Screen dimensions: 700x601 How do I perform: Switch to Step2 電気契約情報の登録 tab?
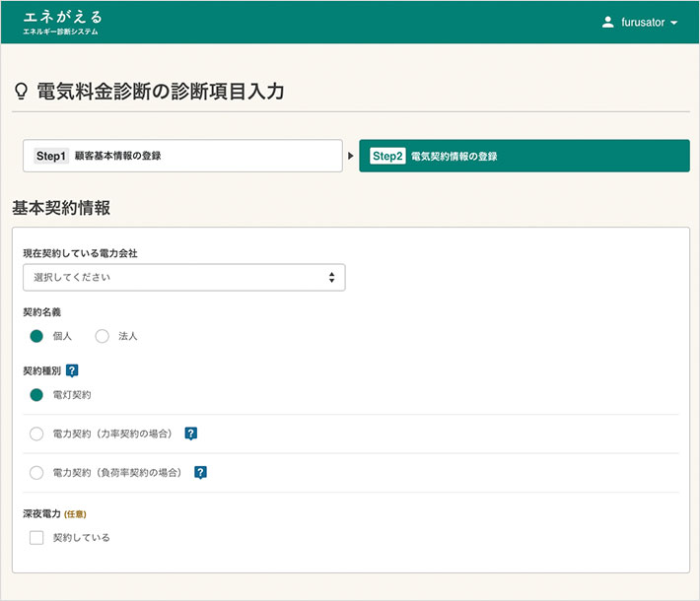tap(525, 156)
